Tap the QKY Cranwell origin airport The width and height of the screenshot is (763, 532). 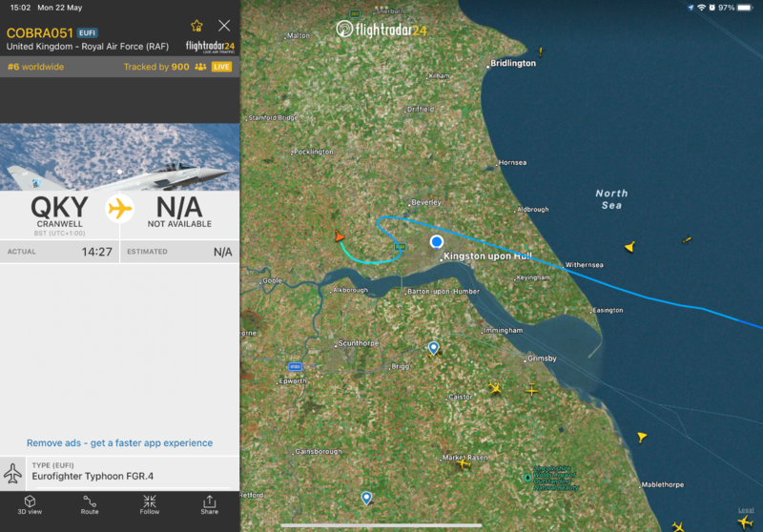coord(59,215)
